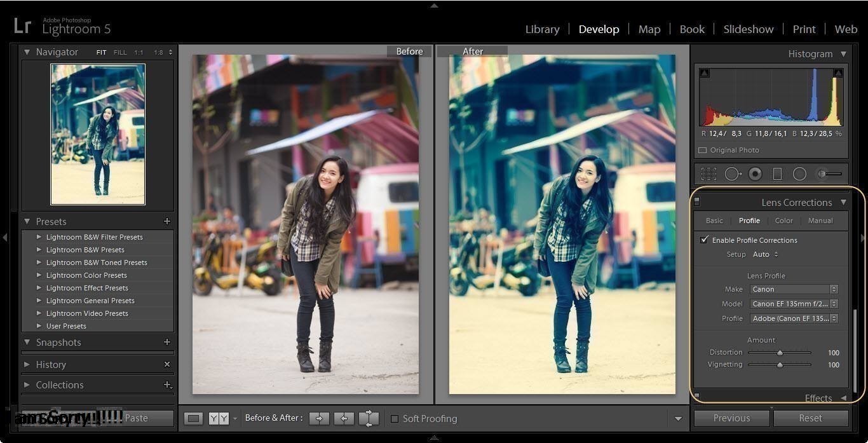Select the Spot Removal tool
868x443 pixels.
[732, 174]
